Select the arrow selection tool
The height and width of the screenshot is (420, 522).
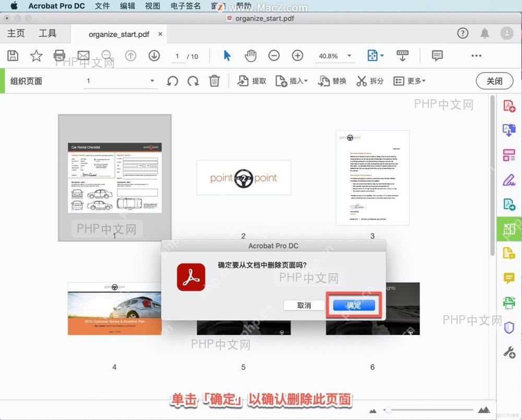coord(227,56)
